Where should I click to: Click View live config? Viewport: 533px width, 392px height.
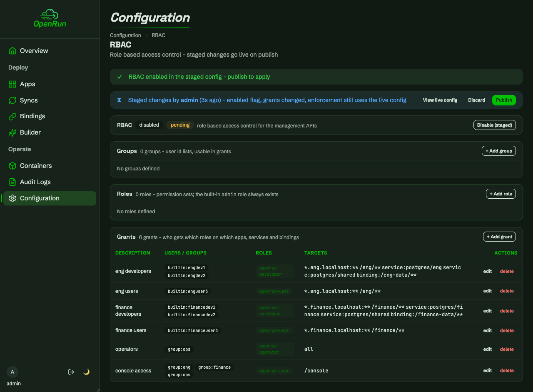pos(440,100)
